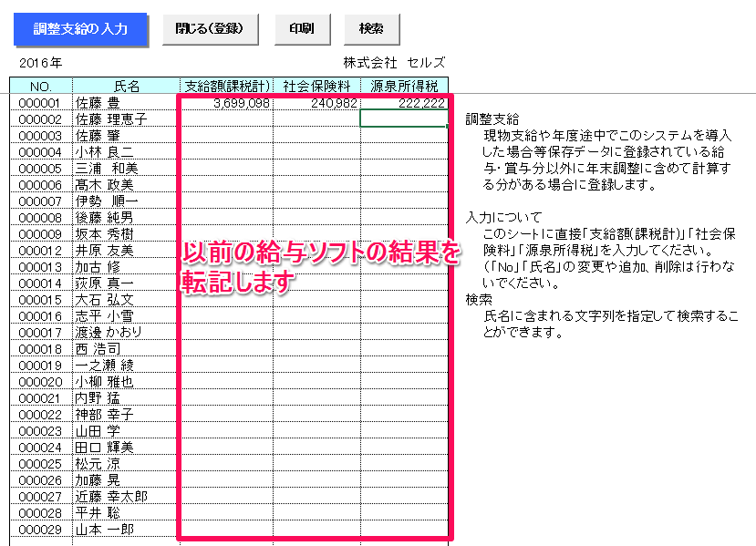Screen dimensions: 756x546
Task: Click employee number 000020
Action: (x=41, y=381)
